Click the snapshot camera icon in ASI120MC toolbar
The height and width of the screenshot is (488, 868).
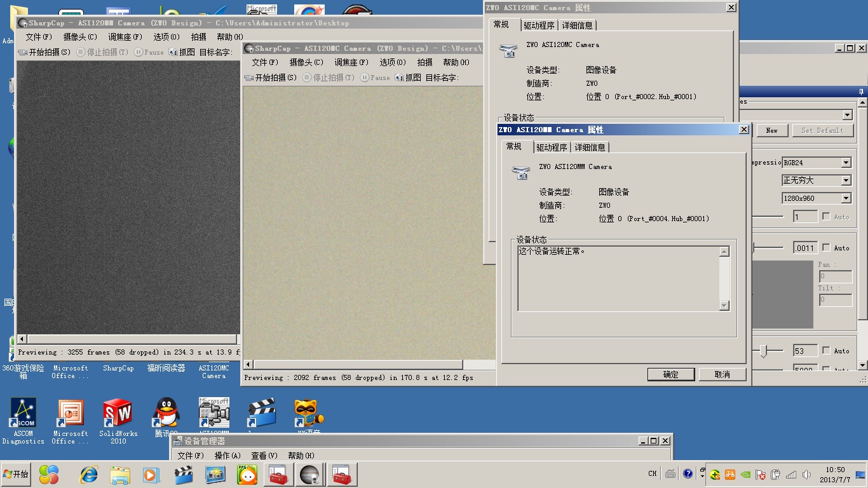coord(399,78)
